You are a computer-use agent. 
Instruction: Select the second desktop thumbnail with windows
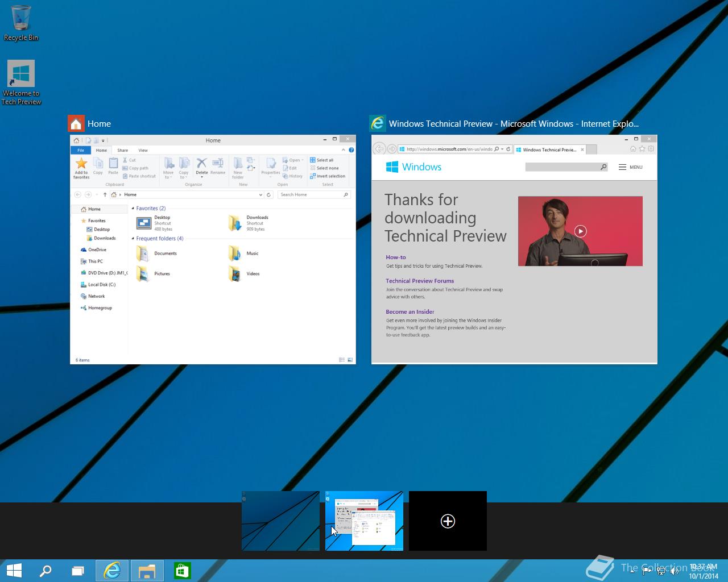pyautogui.click(x=364, y=521)
